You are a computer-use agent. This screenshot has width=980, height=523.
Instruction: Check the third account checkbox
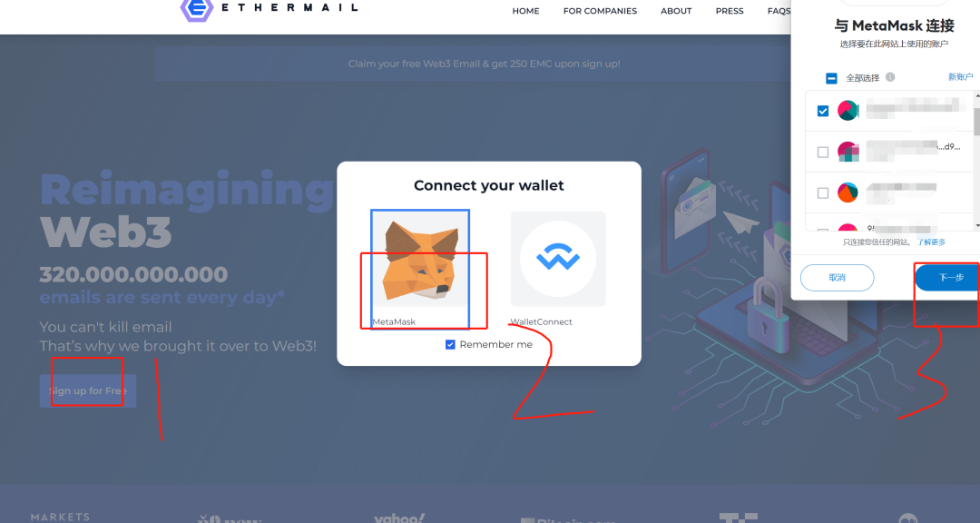coord(823,192)
